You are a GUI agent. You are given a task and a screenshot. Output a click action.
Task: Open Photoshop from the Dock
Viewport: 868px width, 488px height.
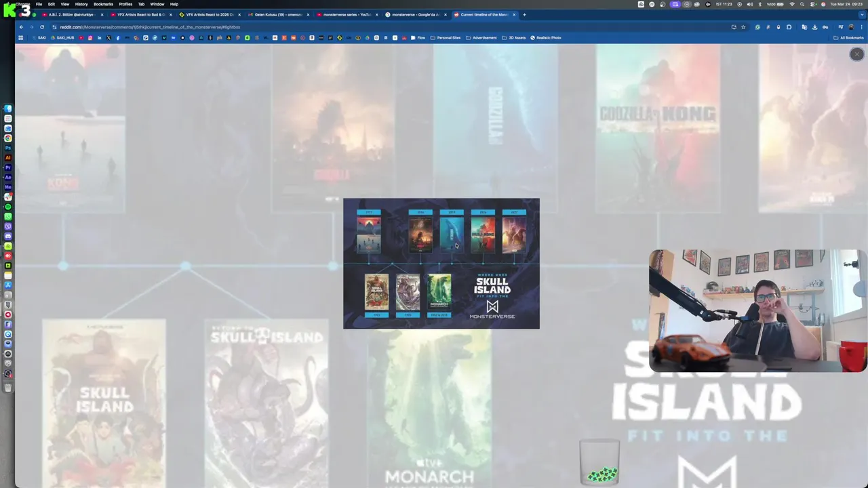coord(8,148)
